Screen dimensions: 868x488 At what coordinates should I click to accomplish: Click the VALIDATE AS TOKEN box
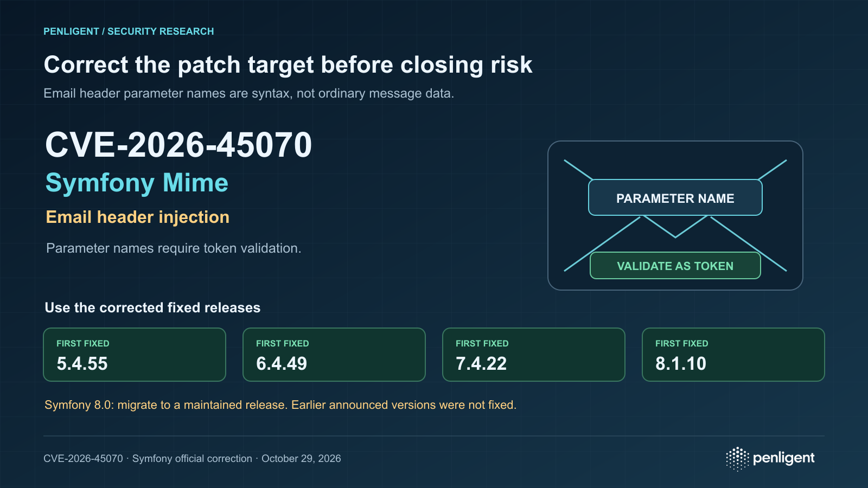[x=675, y=266]
